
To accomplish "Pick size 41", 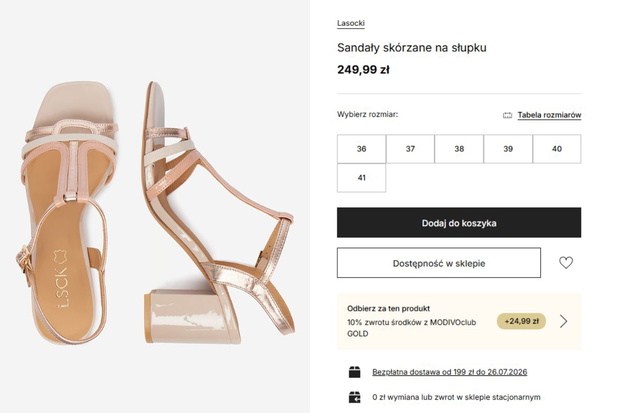I will [x=361, y=178].
